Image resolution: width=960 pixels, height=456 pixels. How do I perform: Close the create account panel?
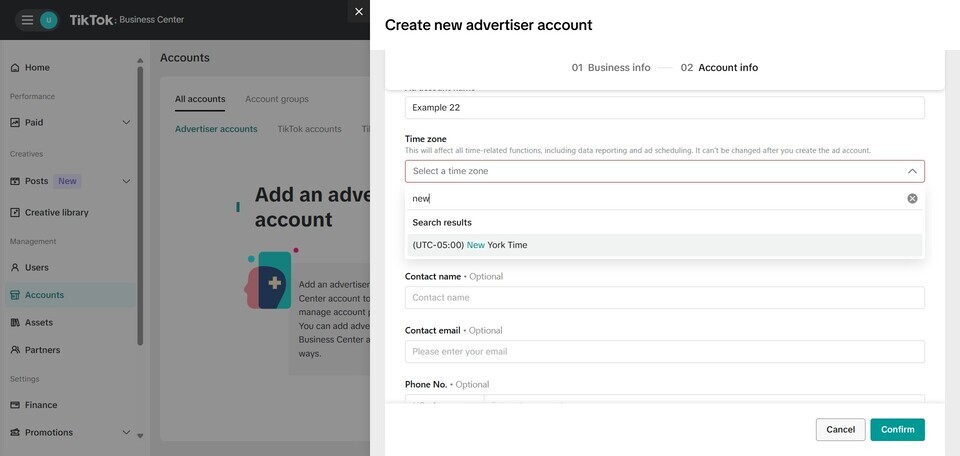[x=359, y=12]
